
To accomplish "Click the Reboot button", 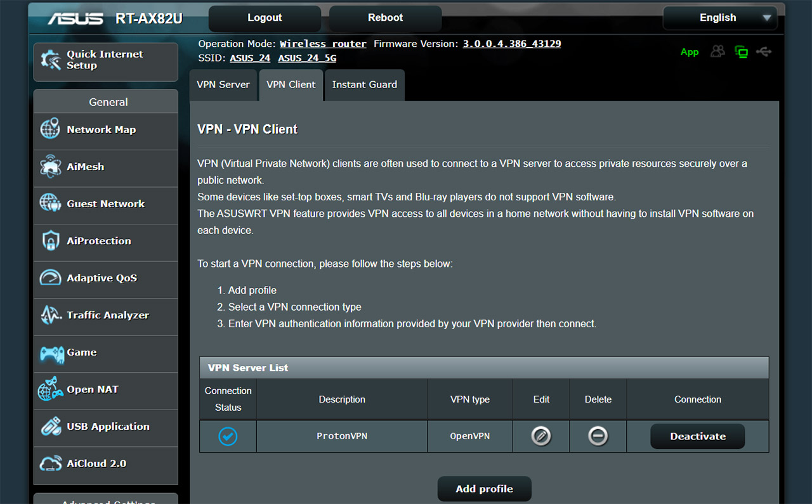I will [386, 18].
